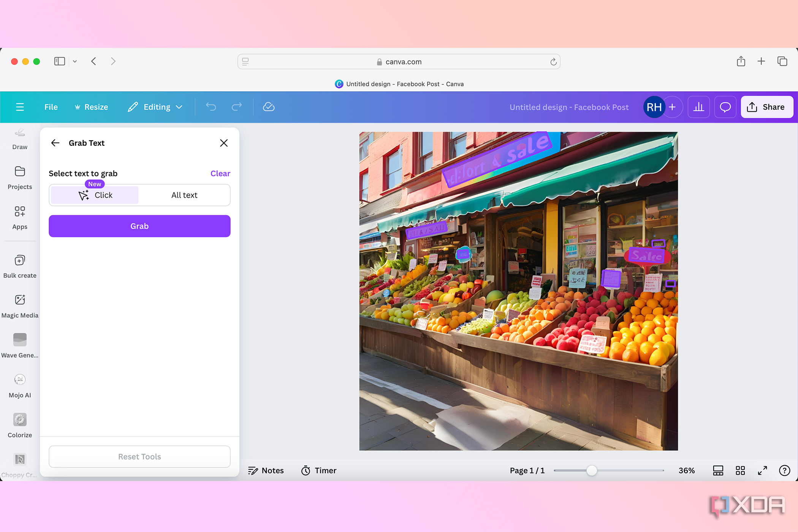The image size is (798, 532).
Task: Click the purple Grab button
Action: click(139, 226)
